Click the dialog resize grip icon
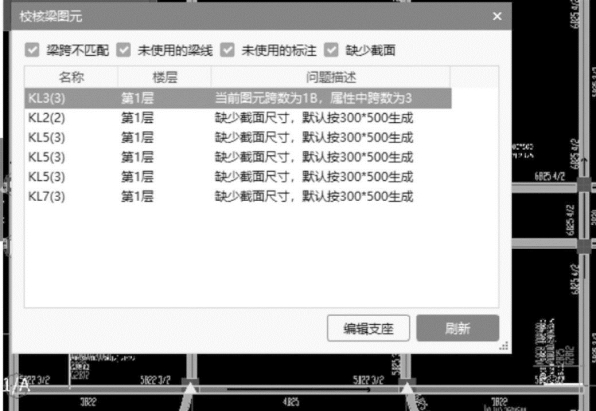596x411 pixels. [504, 346]
